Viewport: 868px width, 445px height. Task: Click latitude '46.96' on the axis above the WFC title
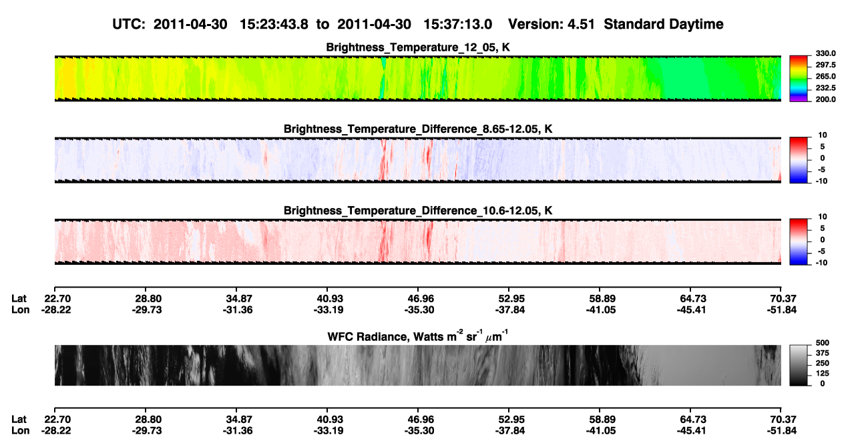pos(419,298)
